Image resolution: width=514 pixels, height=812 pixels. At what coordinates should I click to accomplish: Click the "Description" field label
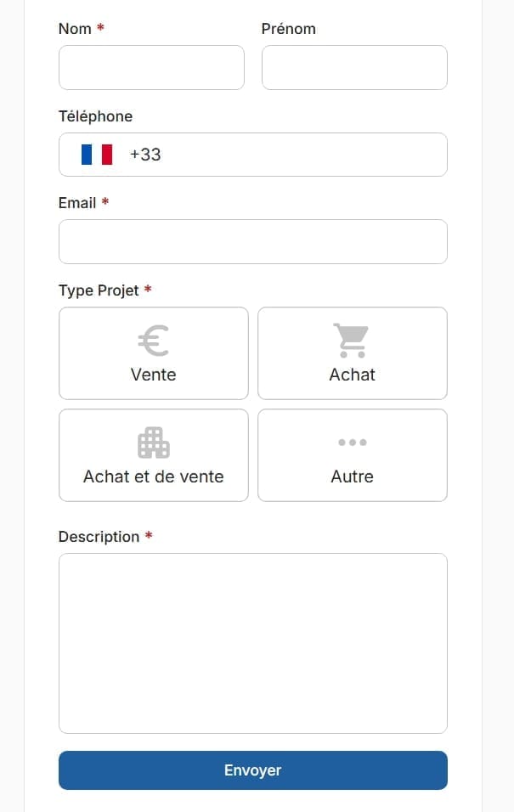coord(99,537)
